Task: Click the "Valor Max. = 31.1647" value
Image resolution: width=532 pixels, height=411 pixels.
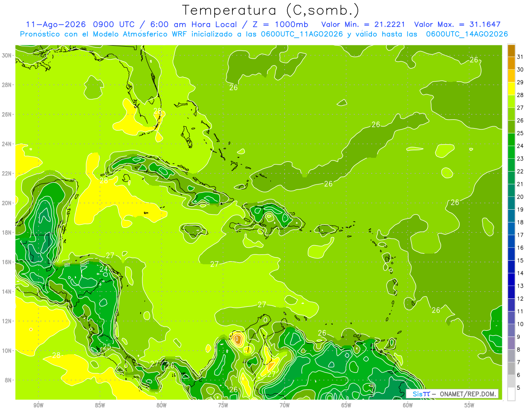Action: 457,24
